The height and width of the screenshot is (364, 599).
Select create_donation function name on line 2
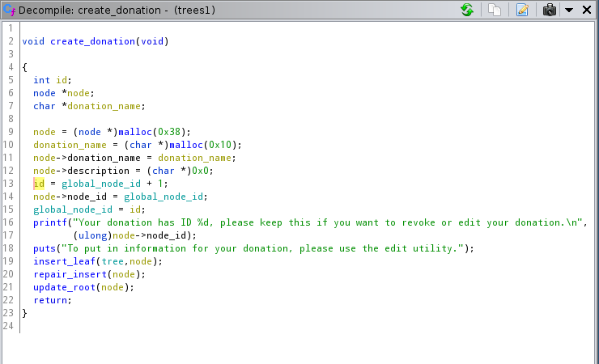click(x=93, y=41)
